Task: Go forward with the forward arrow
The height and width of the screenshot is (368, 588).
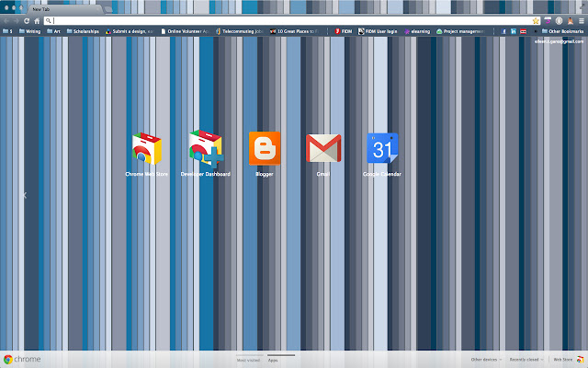Action: 17,21
